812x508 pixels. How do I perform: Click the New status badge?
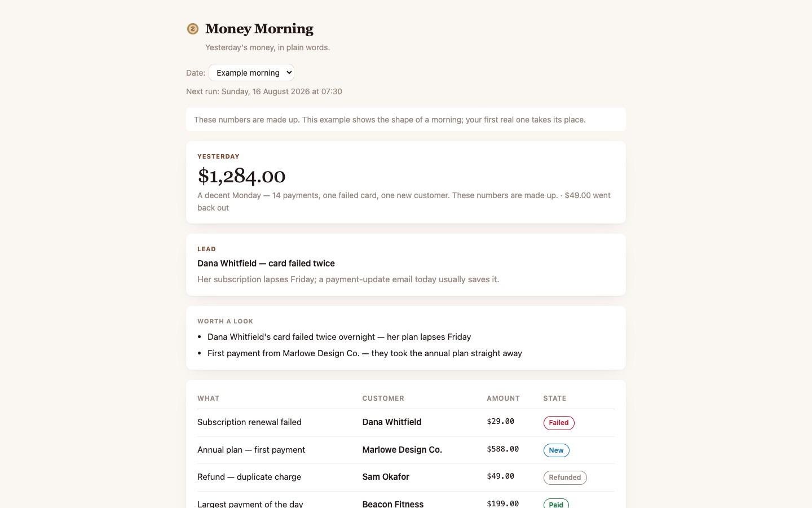556,450
